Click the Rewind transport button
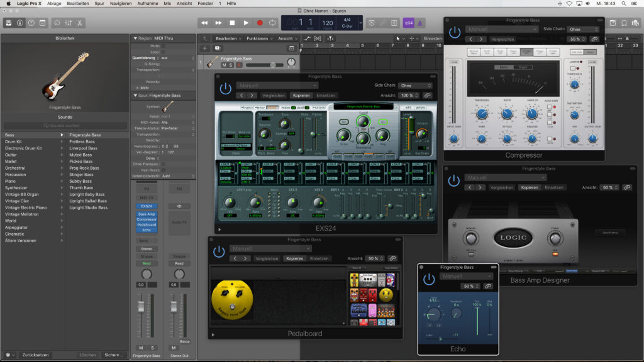644x362 pixels. pyautogui.click(x=204, y=23)
